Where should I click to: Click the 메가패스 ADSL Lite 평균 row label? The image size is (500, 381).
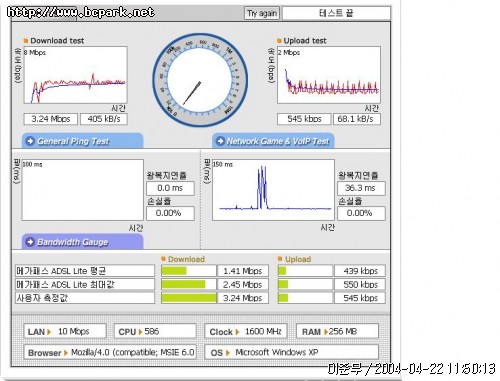85,271
